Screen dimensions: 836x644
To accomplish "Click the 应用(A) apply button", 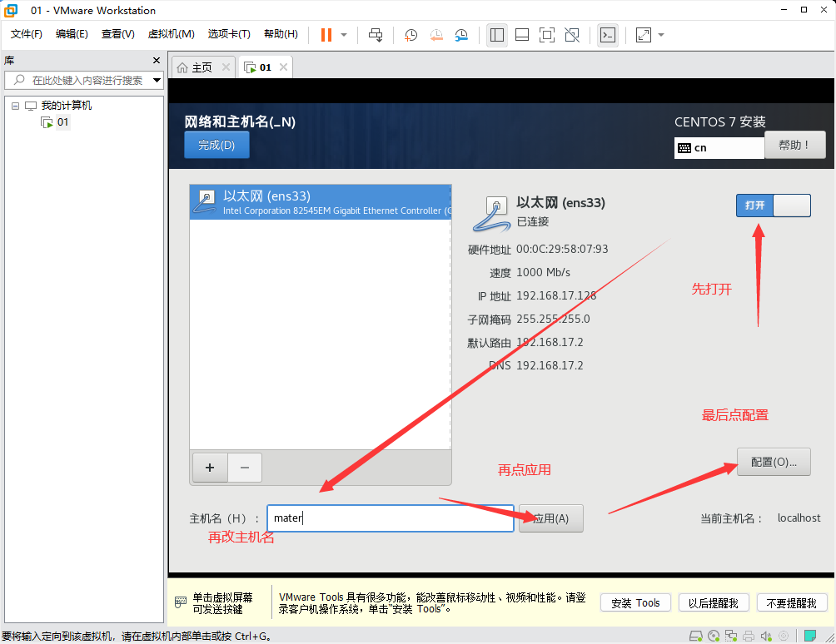I will (x=550, y=518).
